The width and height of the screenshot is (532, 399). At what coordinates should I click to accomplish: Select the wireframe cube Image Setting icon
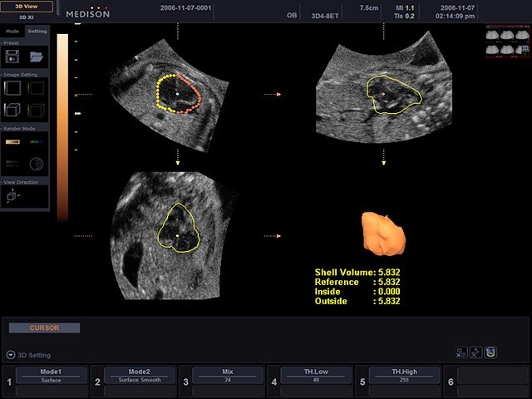click(x=37, y=111)
